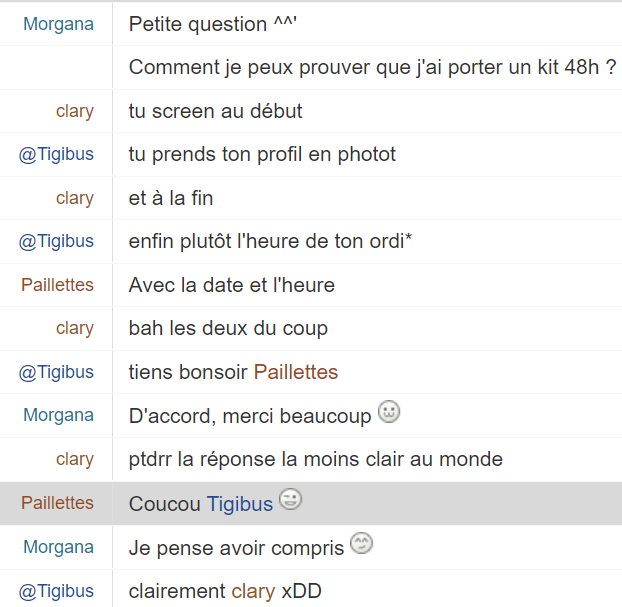Click the smiley emoji after "merci beaucoup"
Screen dimensions: 622x607
coord(389,413)
